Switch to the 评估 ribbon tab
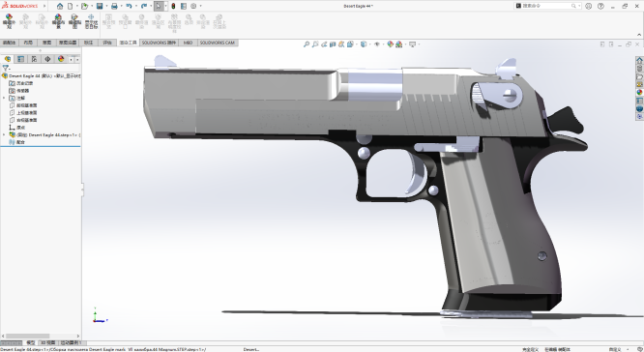644x352 pixels. pos(107,43)
